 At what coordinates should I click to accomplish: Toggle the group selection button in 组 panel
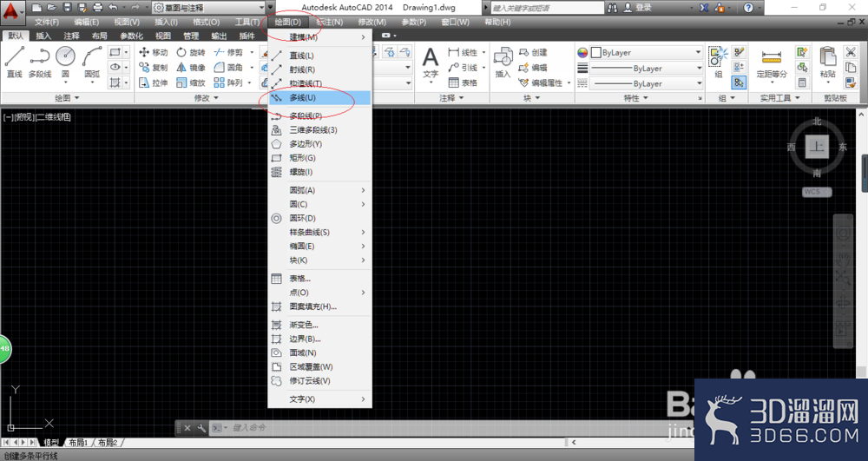[x=739, y=82]
